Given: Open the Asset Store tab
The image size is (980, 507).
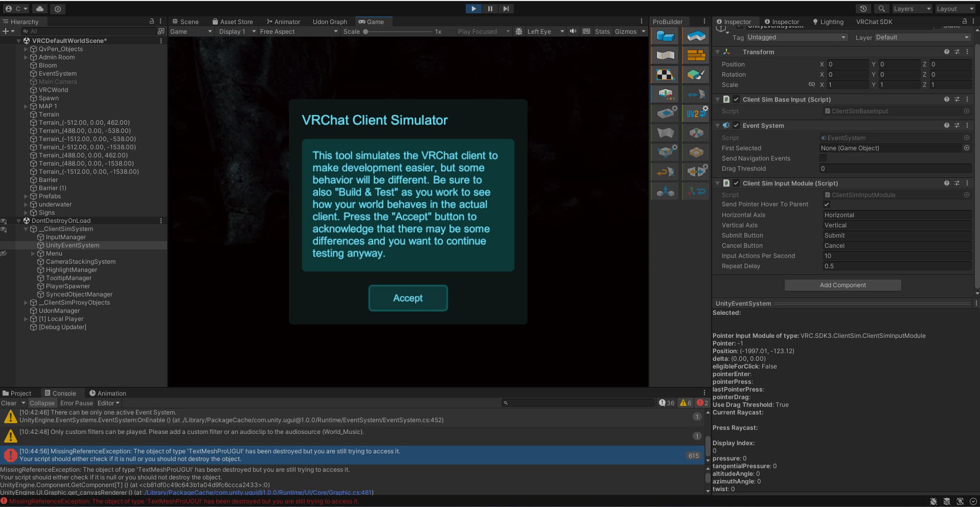Looking at the screenshot, I should tap(232, 21).
